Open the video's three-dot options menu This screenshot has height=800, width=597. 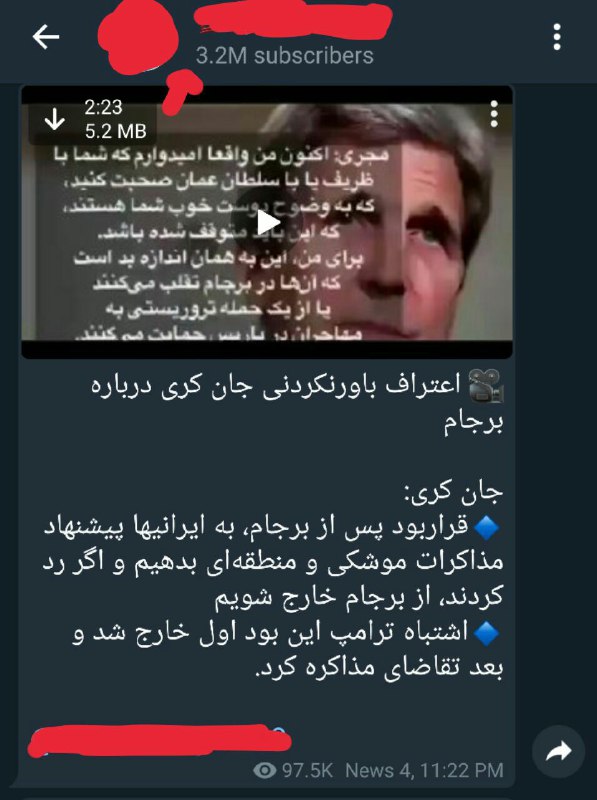[493, 114]
